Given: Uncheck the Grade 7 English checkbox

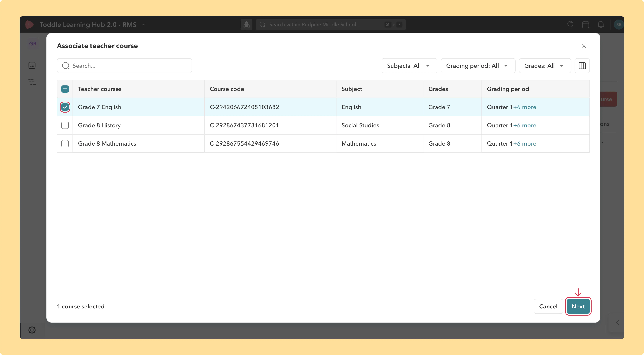Looking at the screenshot, I should point(65,107).
